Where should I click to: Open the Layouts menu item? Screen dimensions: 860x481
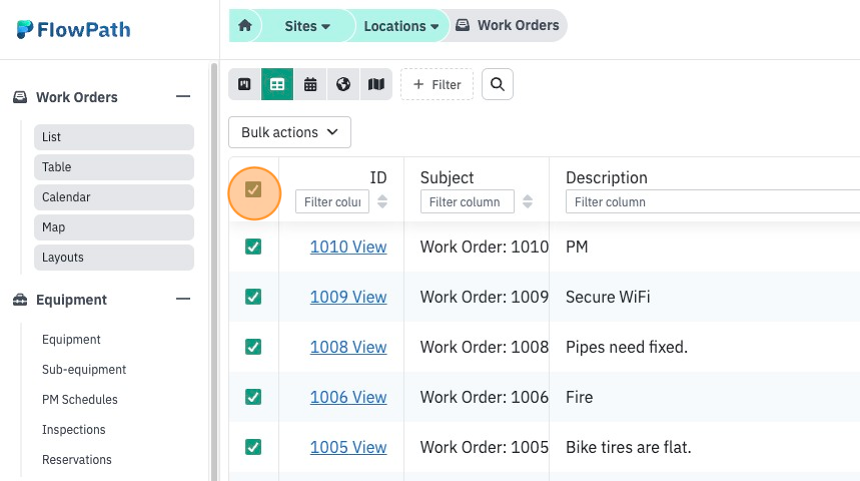click(x=114, y=257)
